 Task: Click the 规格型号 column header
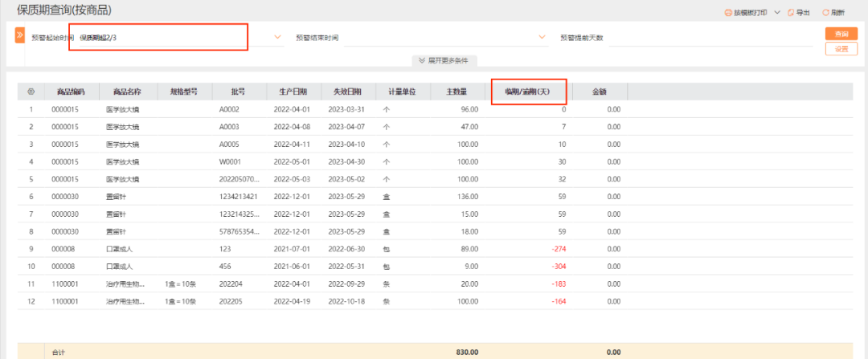pos(184,92)
